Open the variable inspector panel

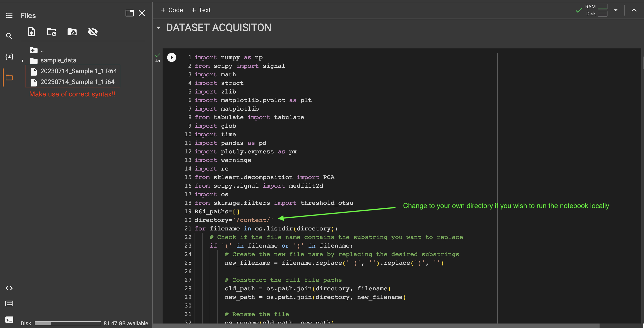[x=9, y=56]
